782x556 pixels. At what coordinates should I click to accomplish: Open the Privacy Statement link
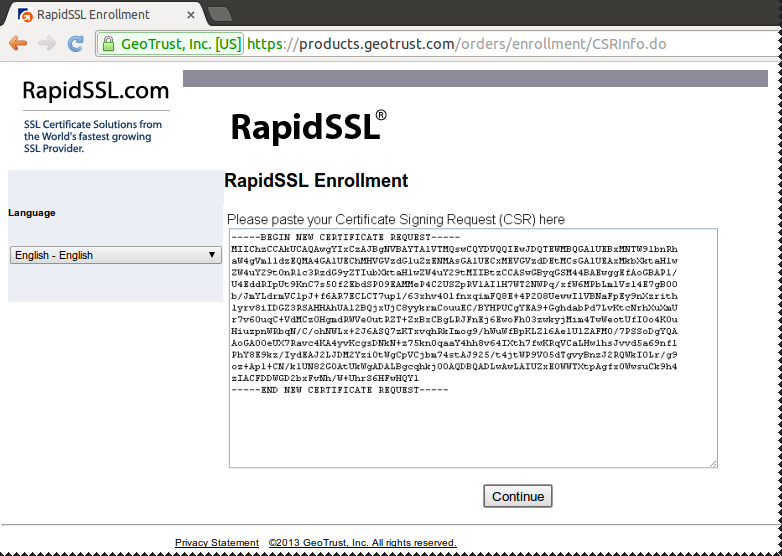click(217, 543)
